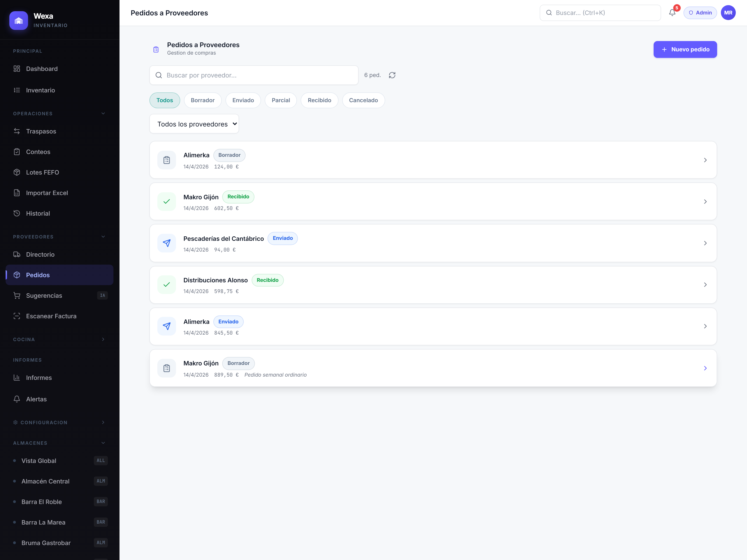Open Lotes FEFO box icon
747x560 pixels.
coord(17,172)
